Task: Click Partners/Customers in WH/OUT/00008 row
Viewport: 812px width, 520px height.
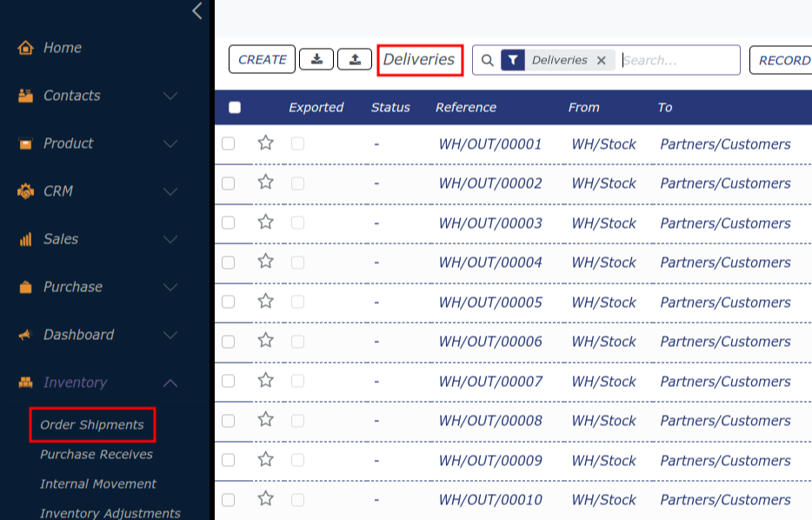Action: pyautogui.click(x=725, y=421)
